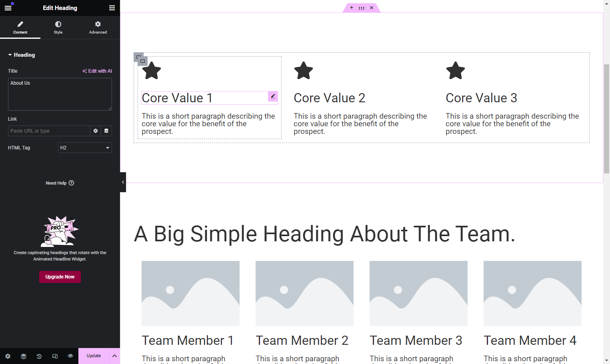Select the Core Value 1 paragraph text
Image resolution: width=610 pixels, height=364 pixels.
(x=208, y=124)
